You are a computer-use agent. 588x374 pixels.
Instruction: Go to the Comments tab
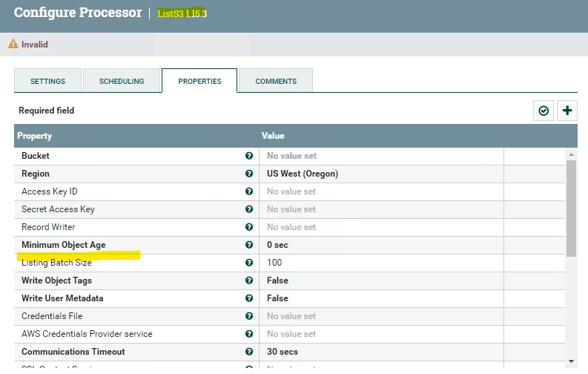(276, 81)
